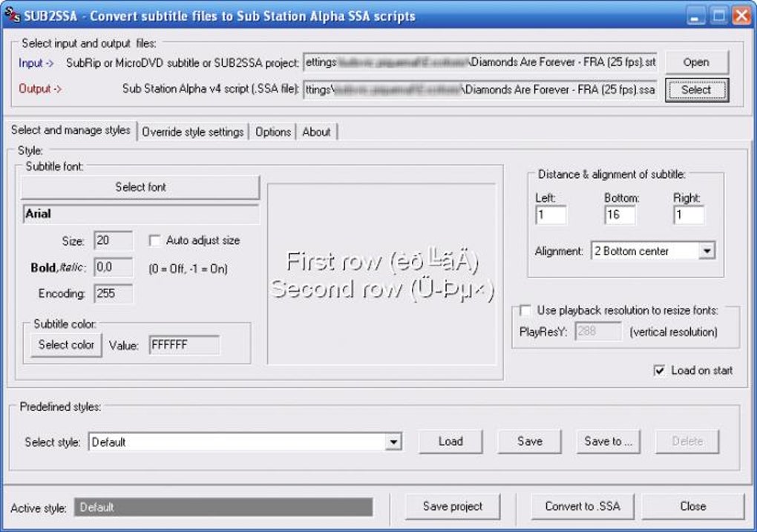Click the subtitle preview area
The height and width of the screenshot is (532, 757).
coord(381,274)
